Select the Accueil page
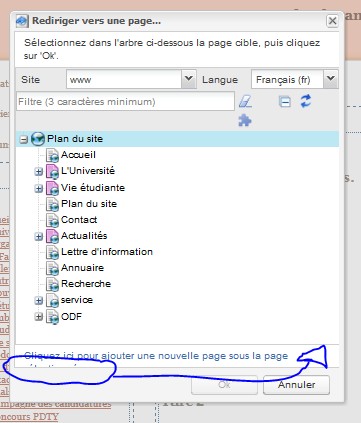 coord(78,155)
